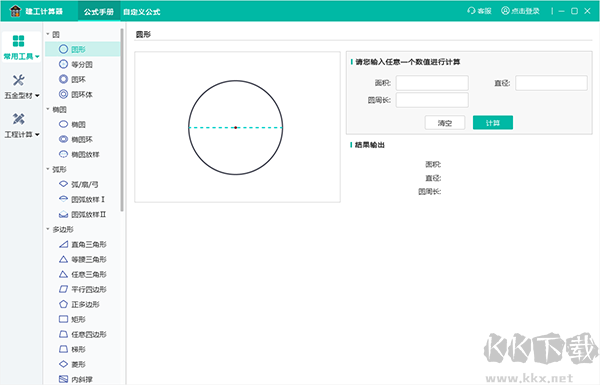The width and height of the screenshot is (600, 385).
Task: Select the 直角三角形 icon
Action: [x=64, y=244]
